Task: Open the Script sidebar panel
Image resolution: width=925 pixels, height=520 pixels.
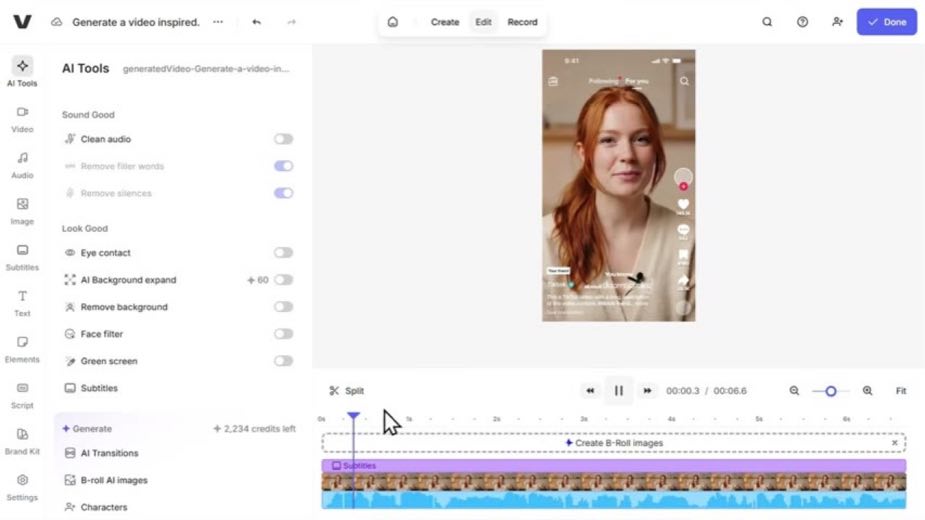Action: pyautogui.click(x=22, y=396)
